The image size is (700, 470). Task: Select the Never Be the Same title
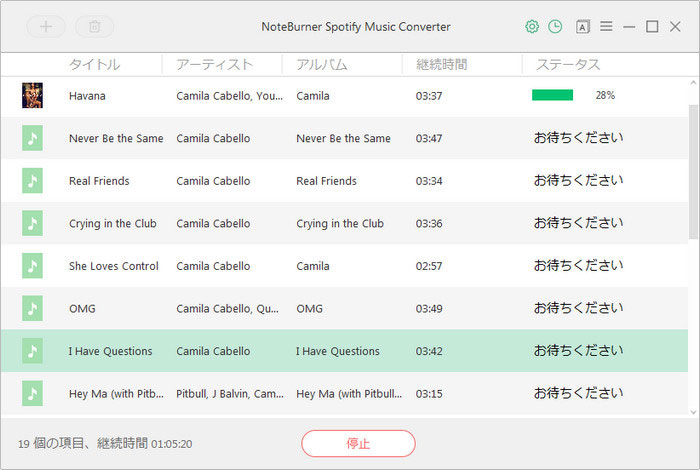pyautogui.click(x=116, y=138)
